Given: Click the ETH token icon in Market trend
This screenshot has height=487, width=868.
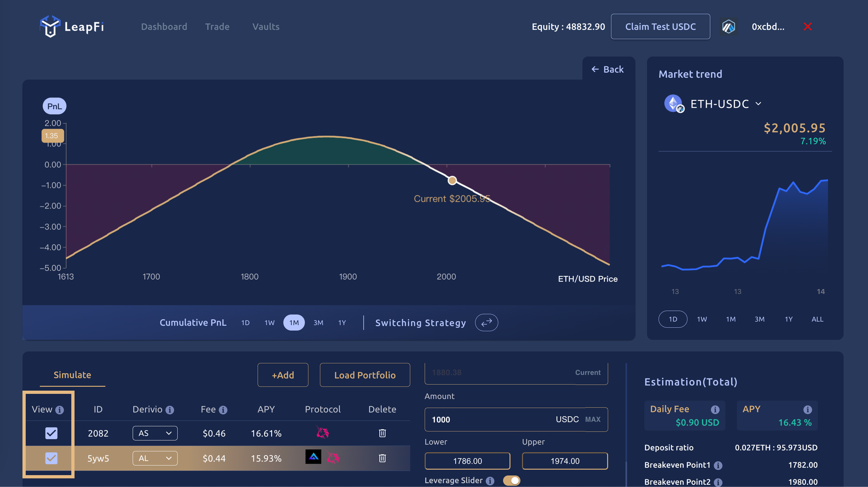Looking at the screenshot, I should click(x=673, y=103).
